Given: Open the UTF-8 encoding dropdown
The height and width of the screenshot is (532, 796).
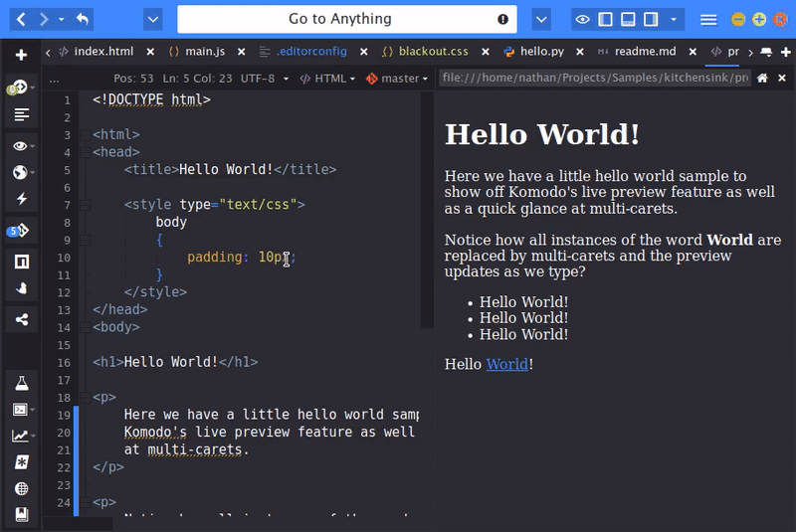Looking at the screenshot, I should coord(265,79).
